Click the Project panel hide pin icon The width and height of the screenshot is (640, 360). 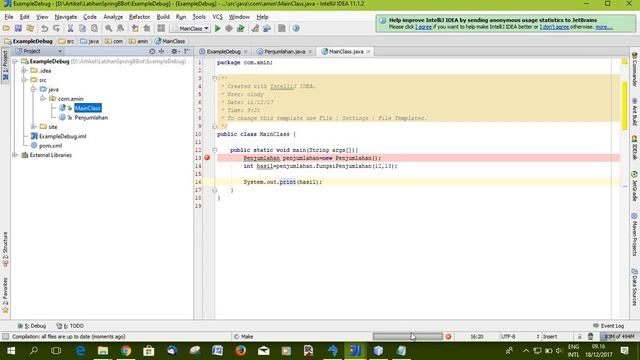[x=187, y=51]
